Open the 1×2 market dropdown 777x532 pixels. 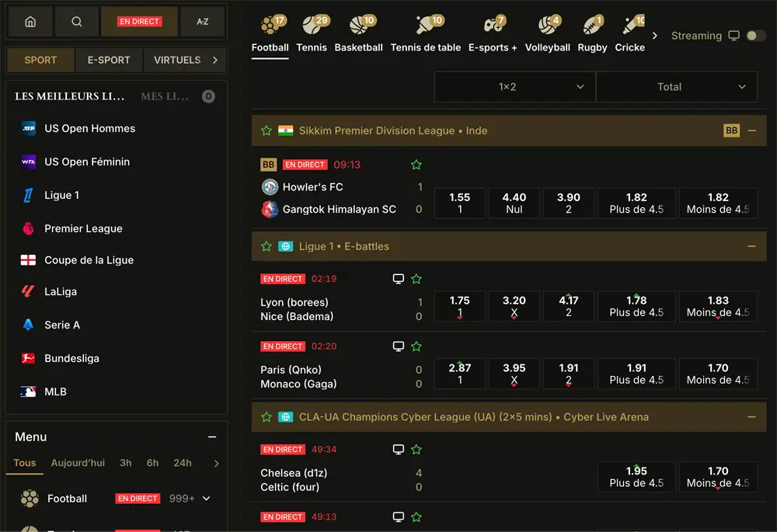[x=515, y=87]
